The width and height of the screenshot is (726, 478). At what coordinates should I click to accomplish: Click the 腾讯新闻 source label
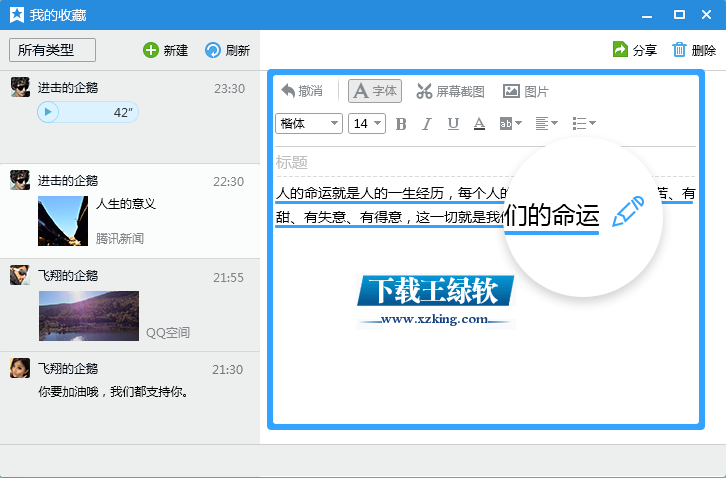point(120,239)
